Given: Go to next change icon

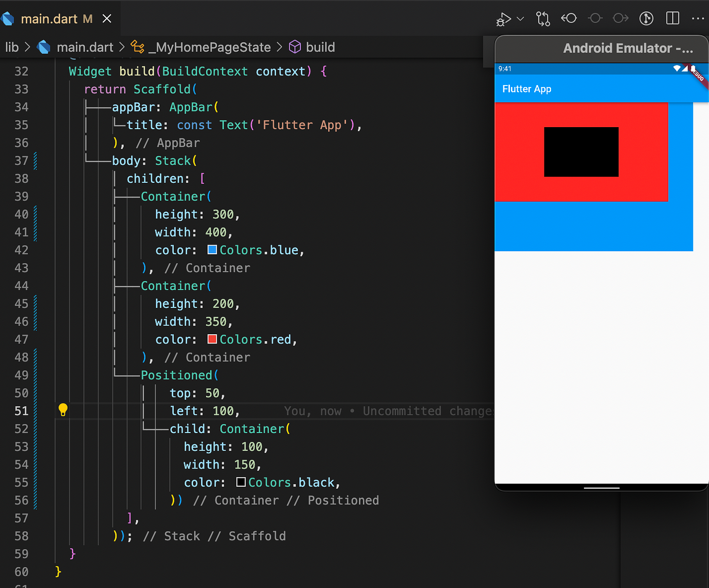Looking at the screenshot, I should click(620, 18).
